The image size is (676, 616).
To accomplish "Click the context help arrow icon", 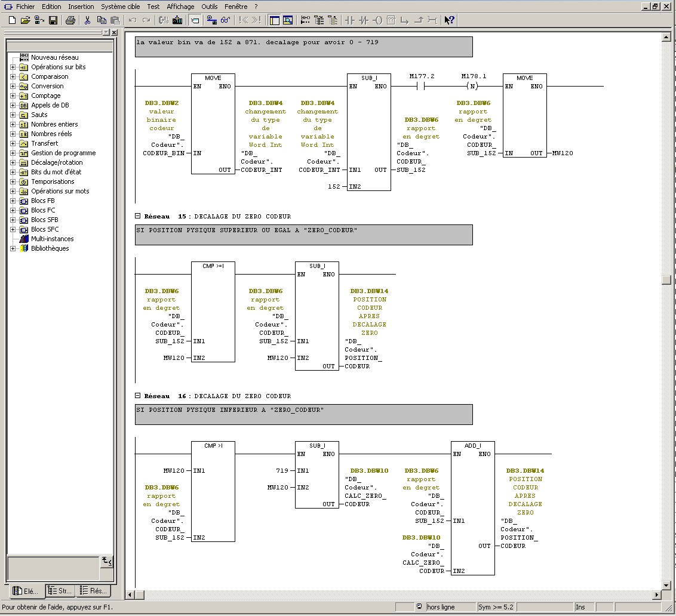I will [x=449, y=20].
